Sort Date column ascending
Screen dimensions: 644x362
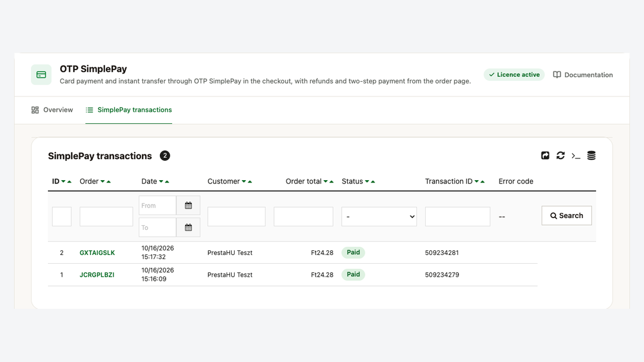(x=167, y=181)
